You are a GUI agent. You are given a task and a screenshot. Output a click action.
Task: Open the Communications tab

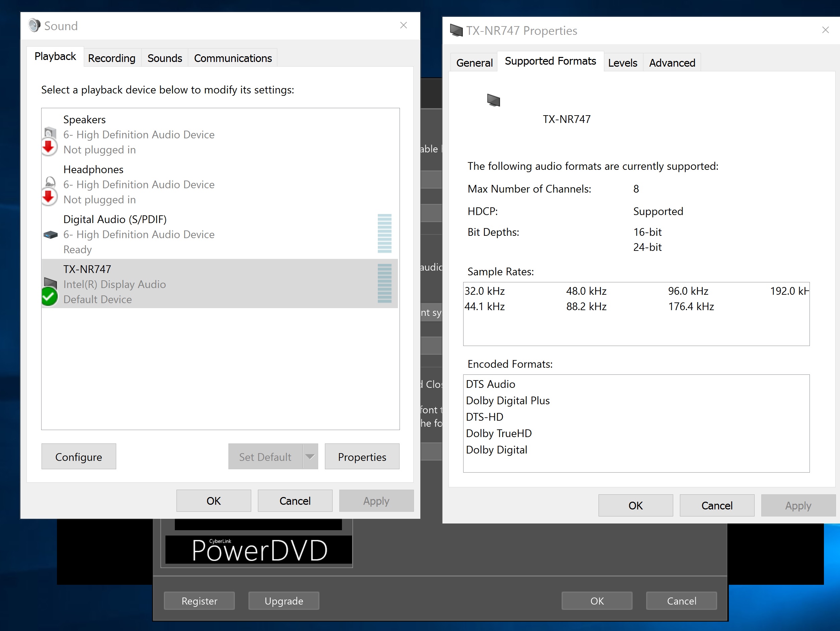(233, 58)
